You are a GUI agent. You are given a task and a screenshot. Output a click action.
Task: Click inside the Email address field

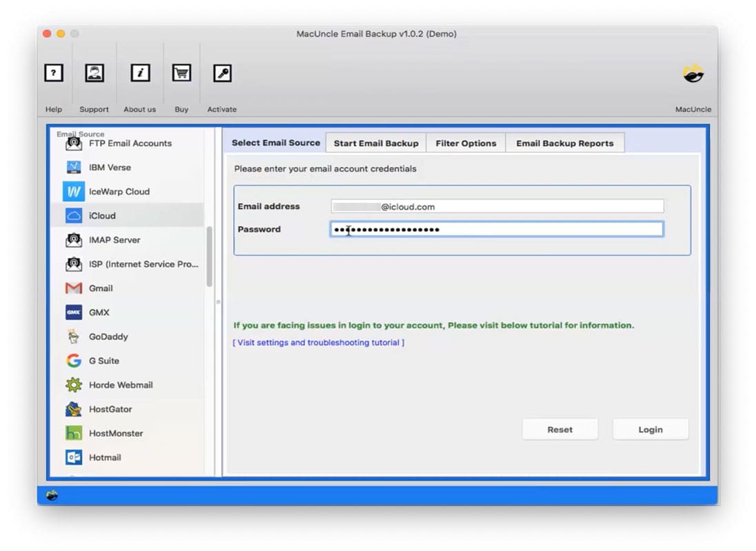pyautogui.click(x=497, y=206)
